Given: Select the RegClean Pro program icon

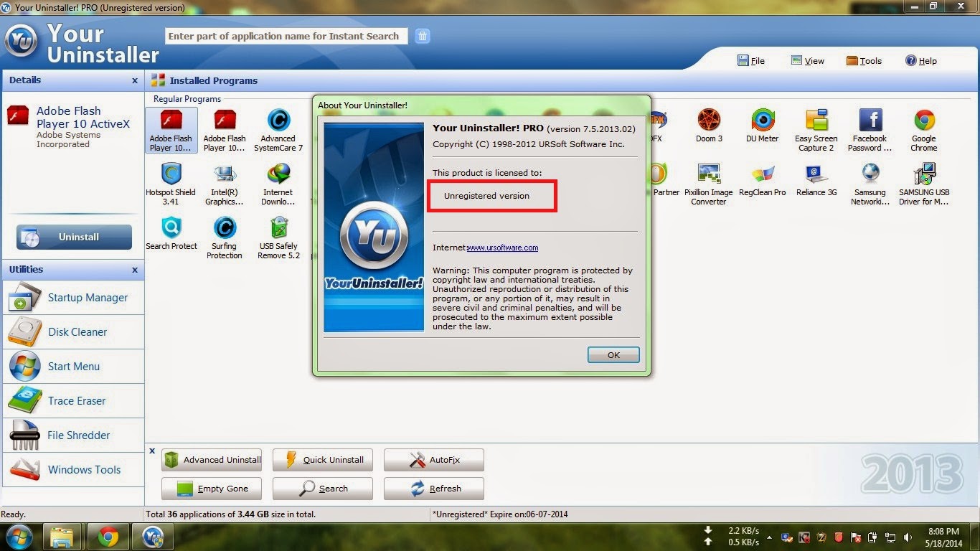Looking at the screenshot, I should pos(763,180).
